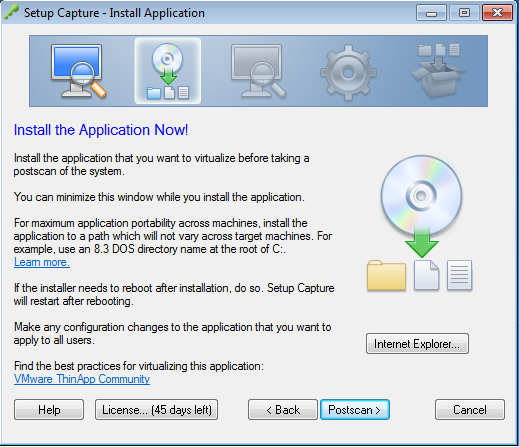Image resolution: width=519 pixels, height=447 pixels.
Task: Minimize the Setup Capture window
Action: [x=431, y=13]
